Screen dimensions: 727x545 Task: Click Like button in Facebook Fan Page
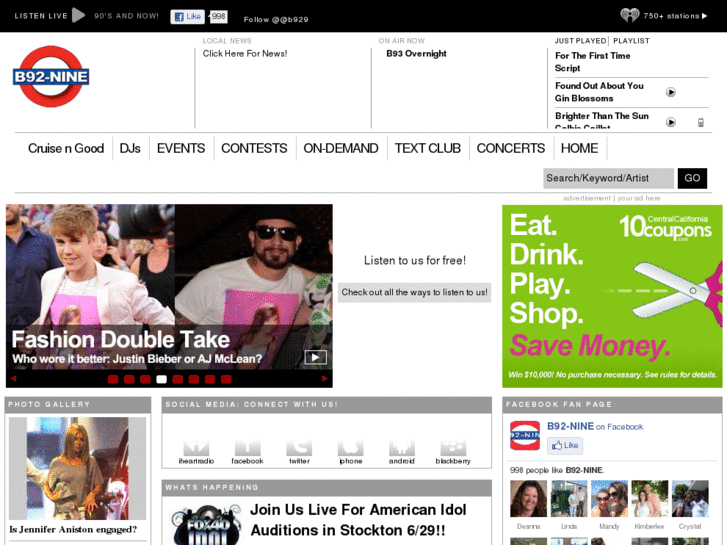point(565,445)
